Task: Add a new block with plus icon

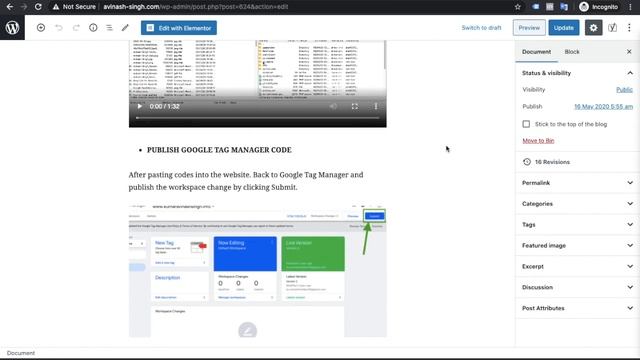Action: click(41, 27)
